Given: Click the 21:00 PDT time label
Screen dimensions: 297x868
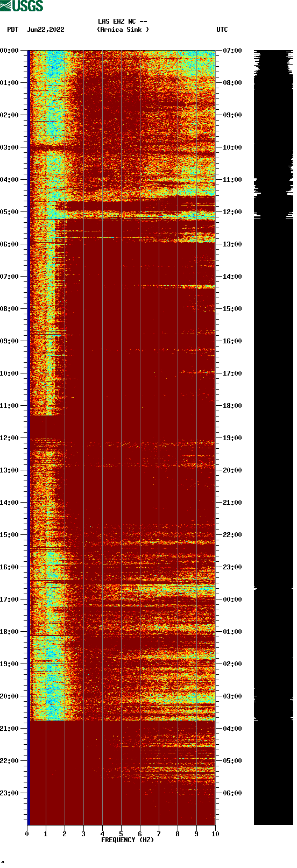Looking at the screenshot, I should click(x=10, y=729).
